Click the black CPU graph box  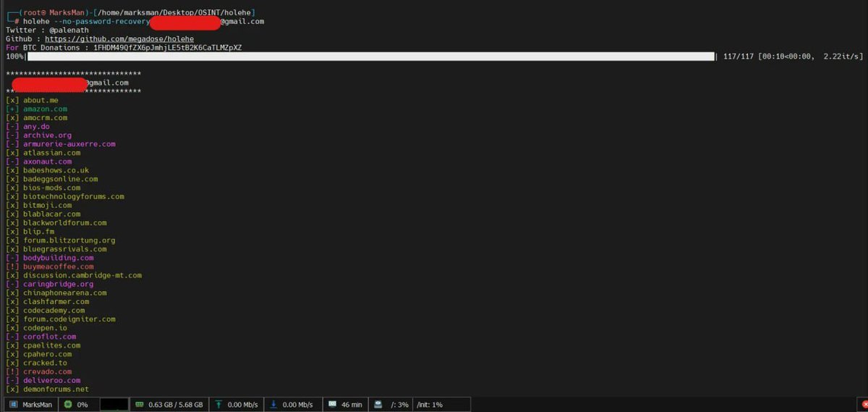114,405
